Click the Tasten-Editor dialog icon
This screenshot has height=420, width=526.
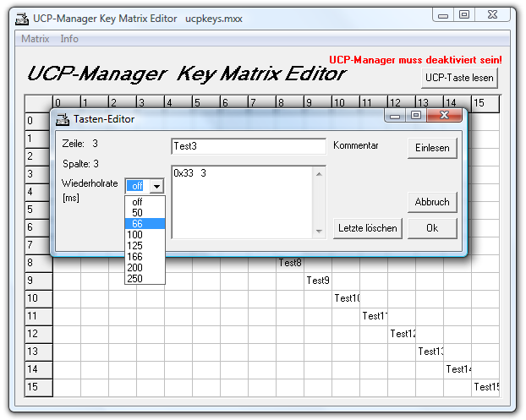pos(63,119)
